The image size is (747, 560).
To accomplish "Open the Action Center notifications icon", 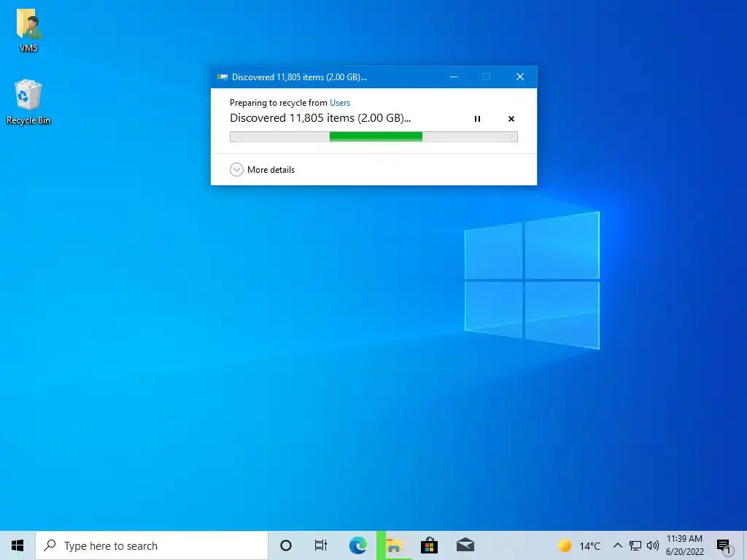I will tap(724, 546).
